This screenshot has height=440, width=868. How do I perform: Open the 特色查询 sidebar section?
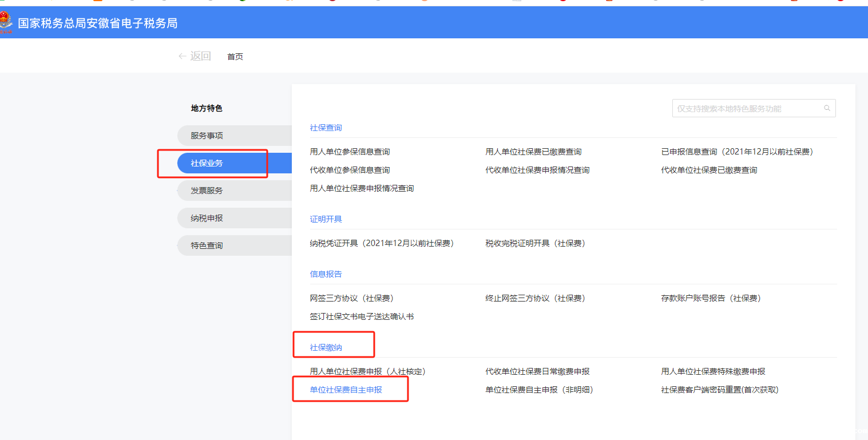(x=205, y=245)
